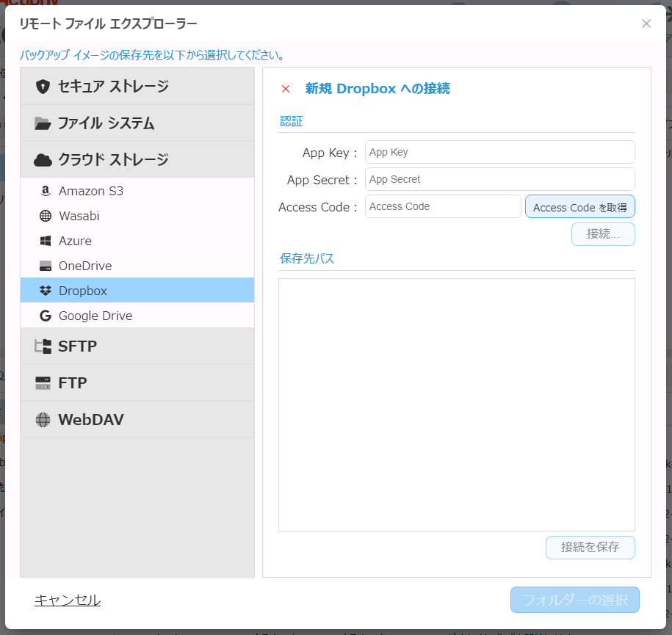Click the shield icon for セキュア ストレージ
The image size is (672, 635).
(43, 87)
